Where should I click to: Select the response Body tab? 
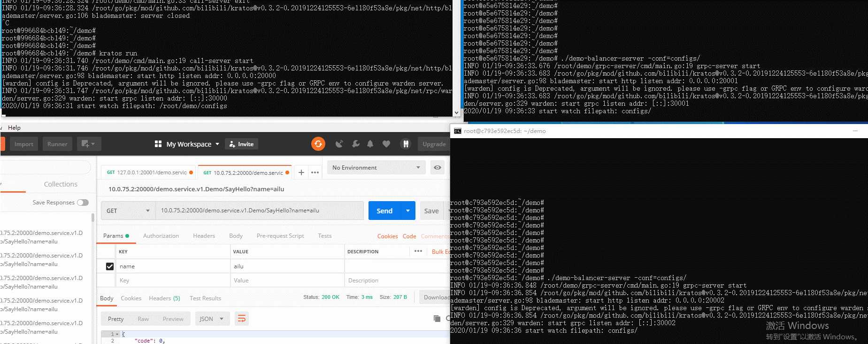[x=107, y=298]
